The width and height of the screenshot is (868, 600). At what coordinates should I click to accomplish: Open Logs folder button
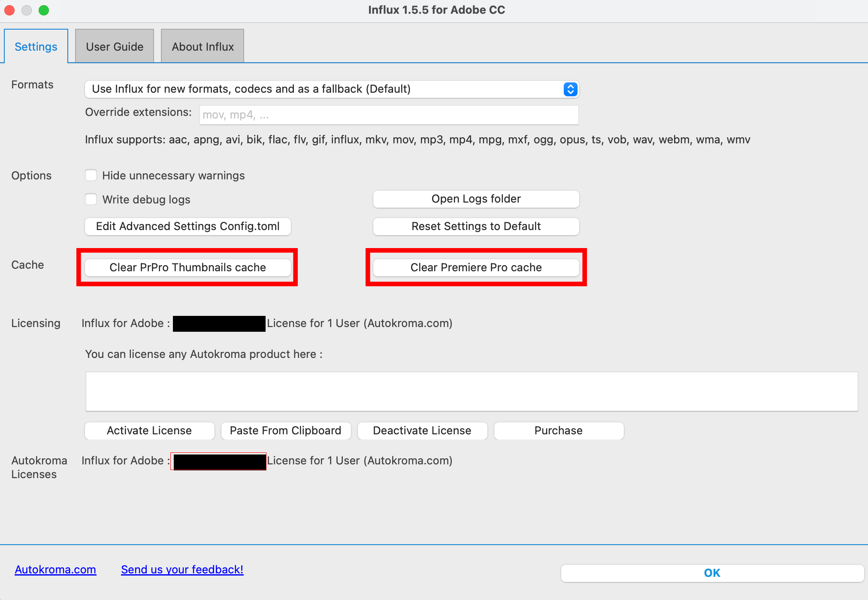coord(476,199)
